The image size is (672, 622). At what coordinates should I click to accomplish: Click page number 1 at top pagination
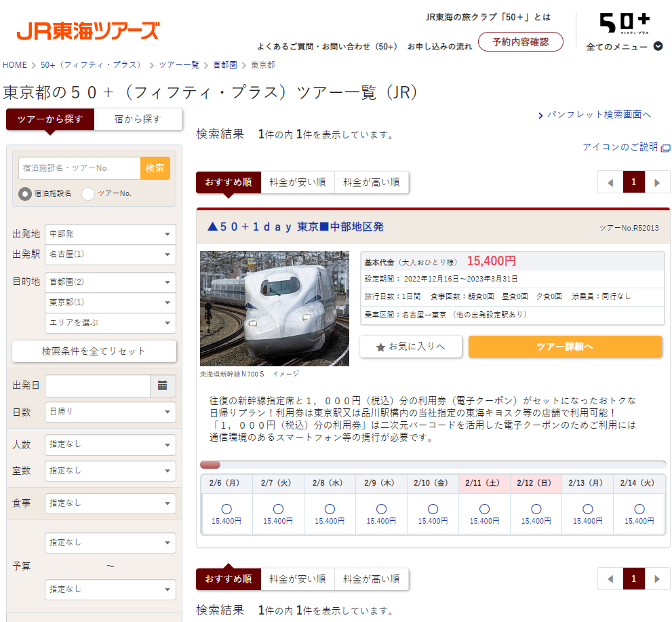click(634, 182)
